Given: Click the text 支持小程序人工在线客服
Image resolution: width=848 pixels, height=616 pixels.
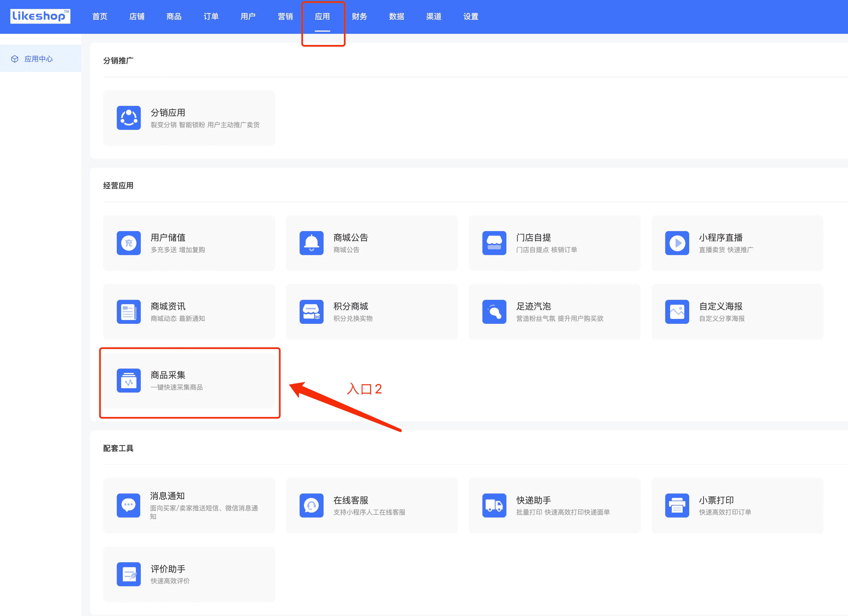Looking at the screenshot, I should tap(369, 512).
